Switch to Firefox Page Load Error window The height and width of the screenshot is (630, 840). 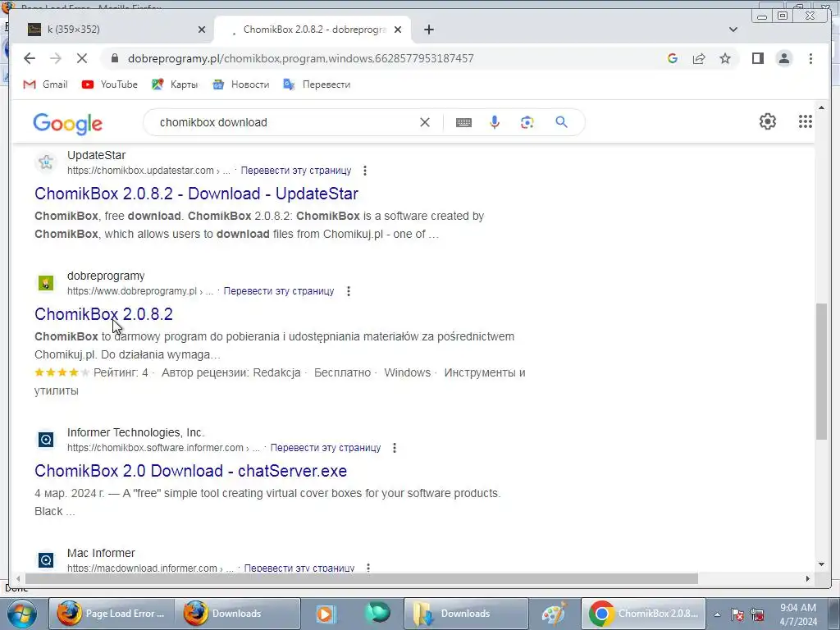pyautogui.click(x=111, y=614)
